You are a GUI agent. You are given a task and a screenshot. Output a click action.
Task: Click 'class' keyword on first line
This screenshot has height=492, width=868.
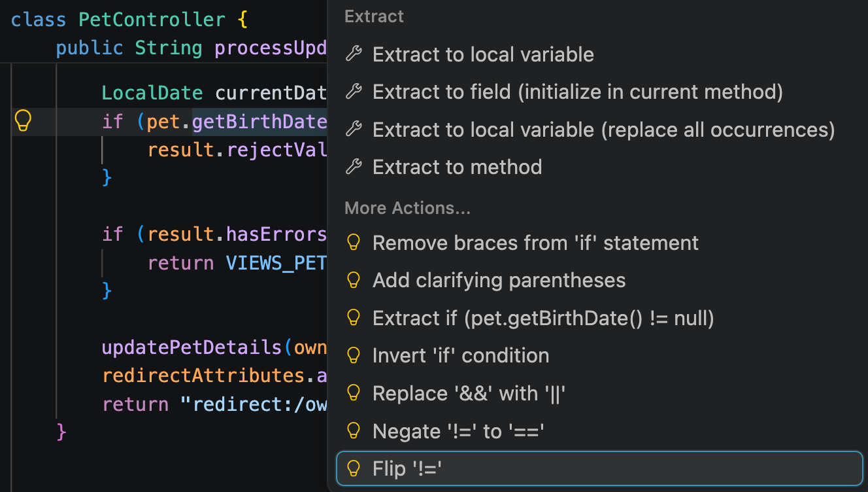click(39, 19)
